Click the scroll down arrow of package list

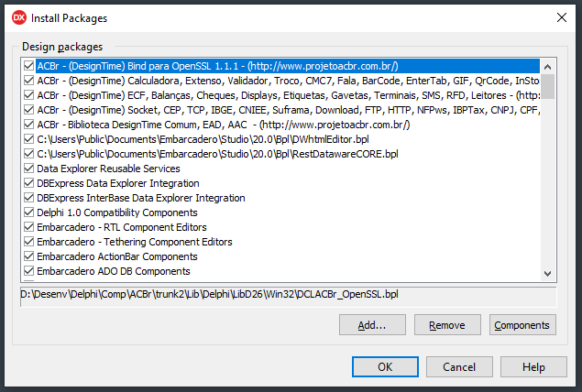[547, 274]
